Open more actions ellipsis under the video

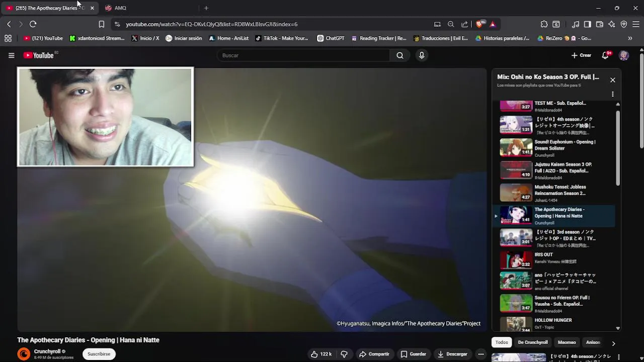pyautogui.click(x=481, y=354)
